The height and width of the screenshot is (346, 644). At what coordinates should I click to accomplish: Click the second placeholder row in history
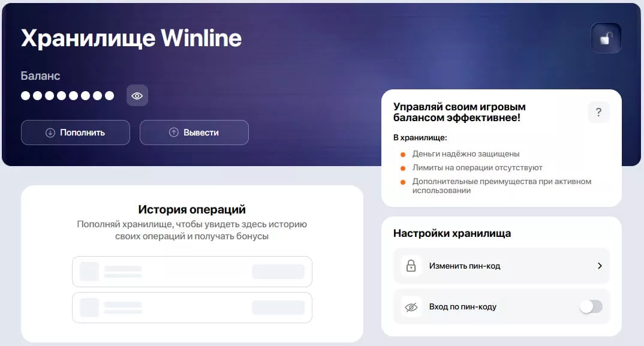(192, 308)
